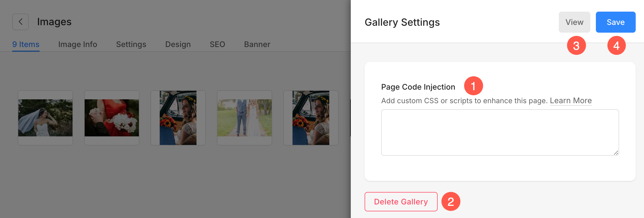Select the bride with veil thumbnail

coord(45,118)
